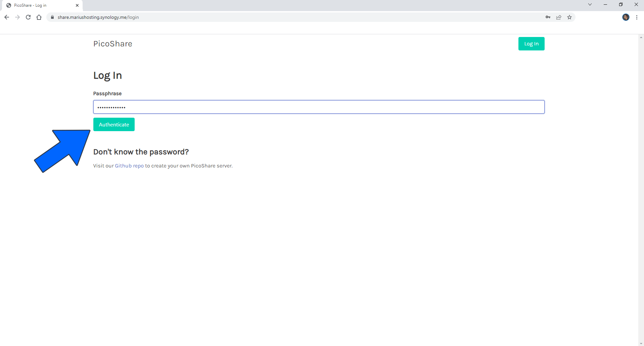Click the PicoShare brand title

[x=113, y=44]
